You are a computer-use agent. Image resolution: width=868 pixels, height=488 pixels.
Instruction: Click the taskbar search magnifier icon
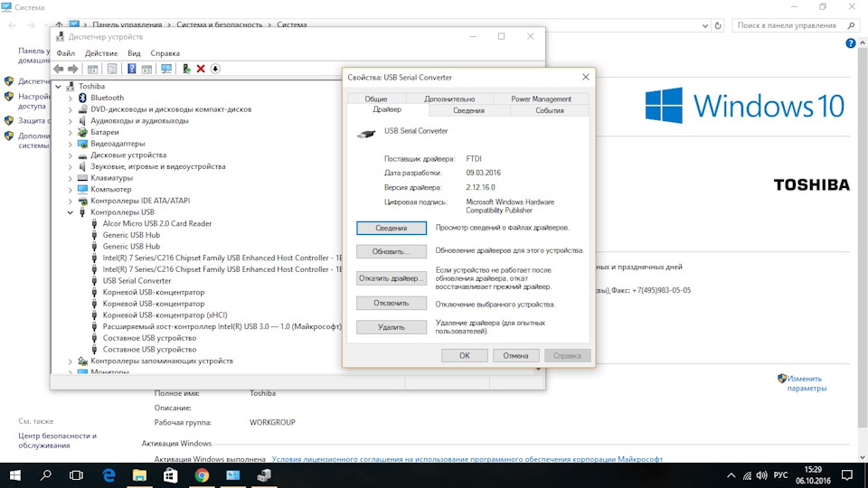click(x=46, y=474)
